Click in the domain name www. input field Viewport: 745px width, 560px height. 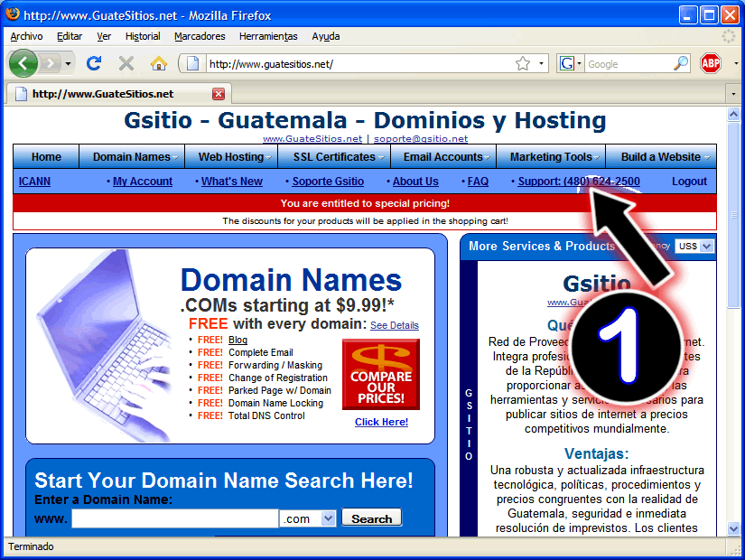(175, 518)
